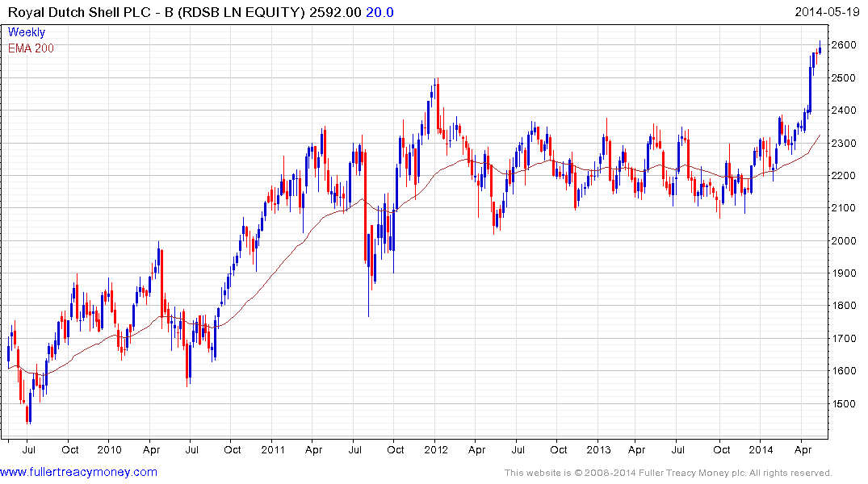The height and width of the screenshot is (484, 868).
Task: Click the 2200 price axis label
Action: click(844, 175)
